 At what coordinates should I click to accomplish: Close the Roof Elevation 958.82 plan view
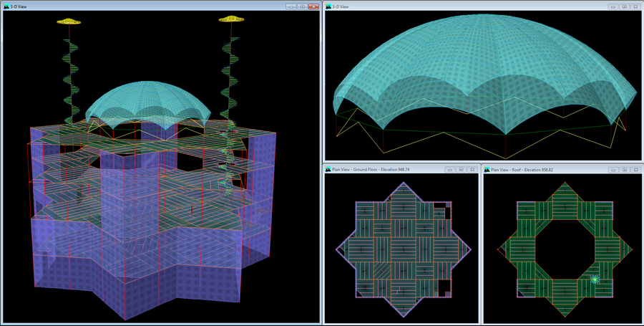635,170
